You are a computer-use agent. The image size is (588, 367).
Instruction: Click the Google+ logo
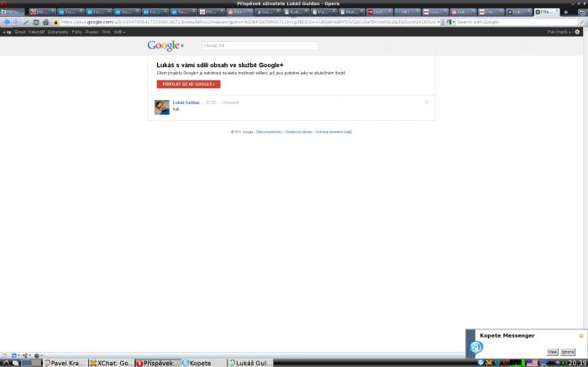[x=165, y=45]
